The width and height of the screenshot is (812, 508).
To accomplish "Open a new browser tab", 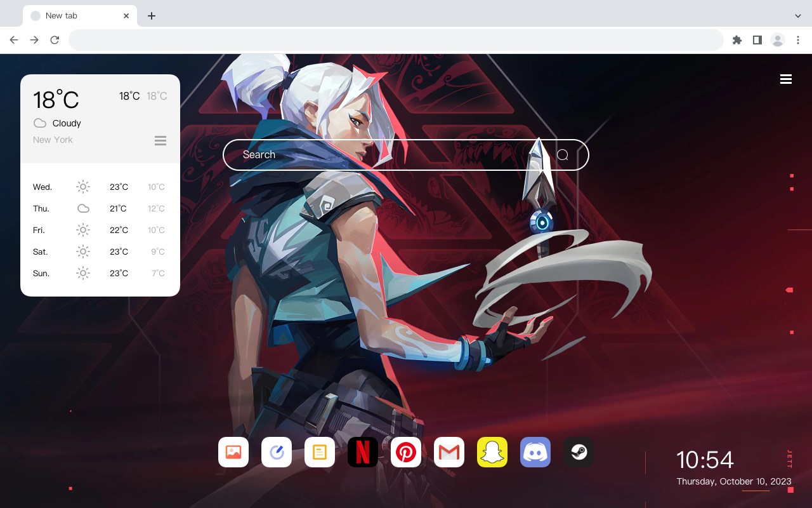I will click(x=151, y=16).
